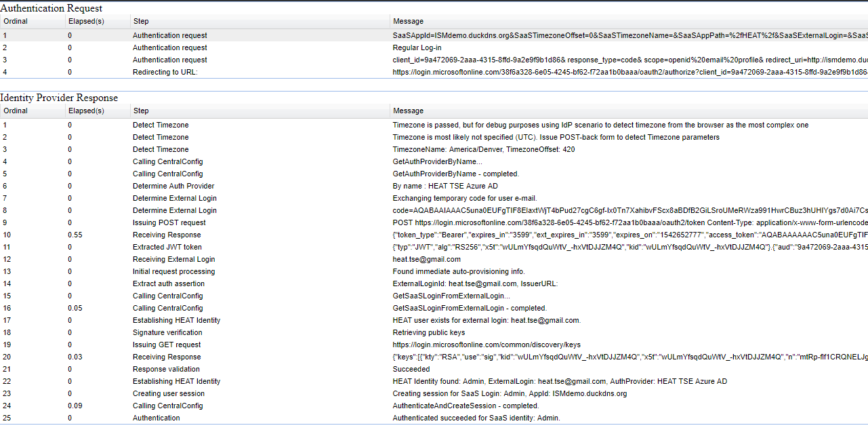This screenshot has height=432, width=868.
Task: Click the "Succeeded" response validation message
Action: tap(411, 369)
